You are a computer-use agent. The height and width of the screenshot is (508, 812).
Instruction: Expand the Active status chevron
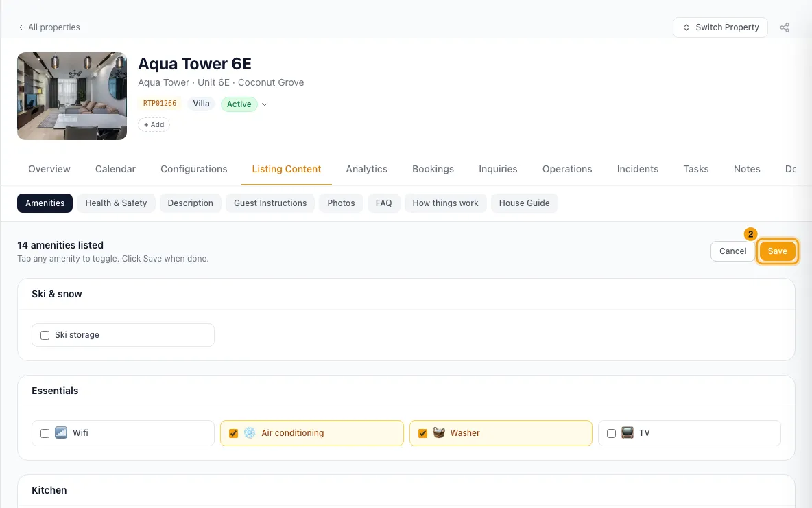point(265,104)
